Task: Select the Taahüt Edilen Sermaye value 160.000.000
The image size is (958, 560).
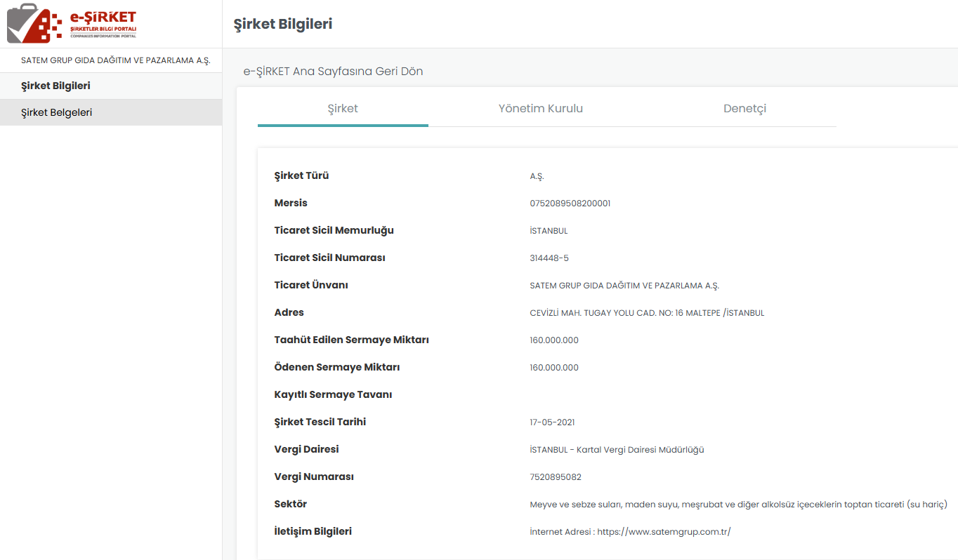Action: [554, 340]
